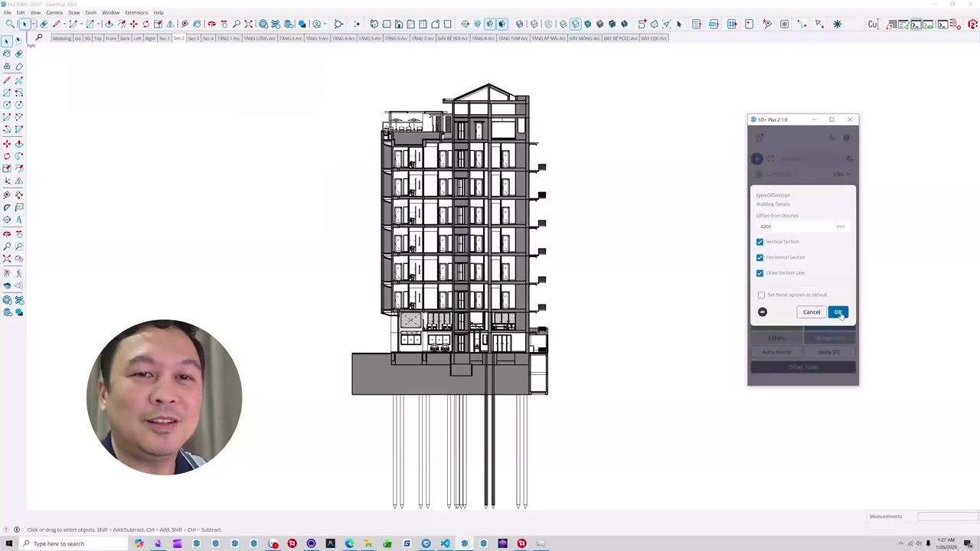980x551 pixels.
Task: Select the Select arrow tool in top toolbar
Action: [x=24, y=24]
